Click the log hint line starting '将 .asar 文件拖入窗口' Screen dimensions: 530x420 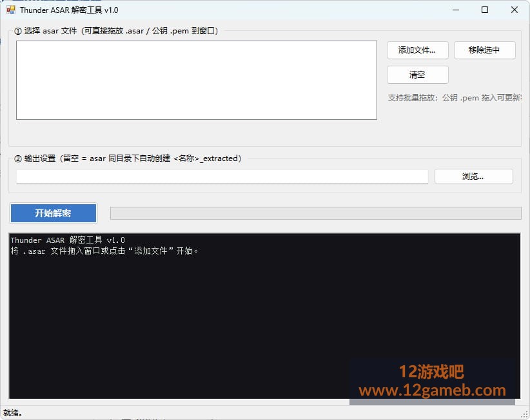104,251
